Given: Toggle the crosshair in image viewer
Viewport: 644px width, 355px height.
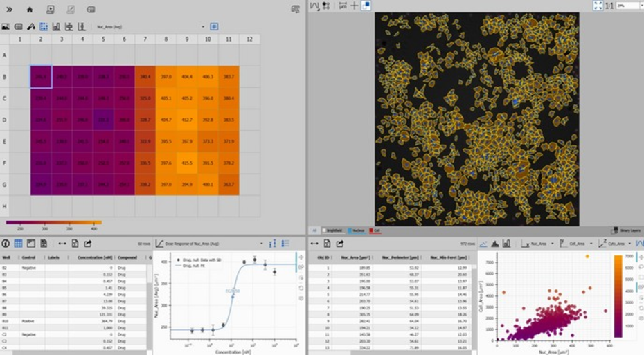Looking at the screenshot, I should pyautogui.click(x=354, y=6).
